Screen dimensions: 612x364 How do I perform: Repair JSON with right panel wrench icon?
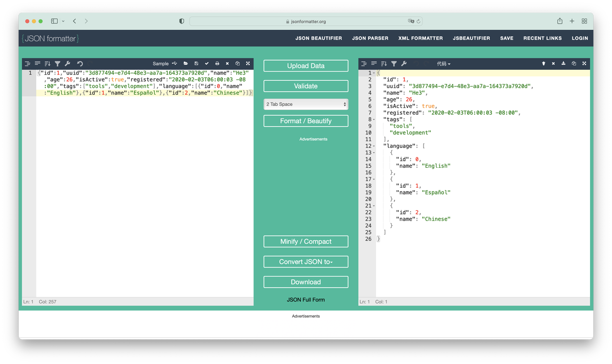(404, 64)
